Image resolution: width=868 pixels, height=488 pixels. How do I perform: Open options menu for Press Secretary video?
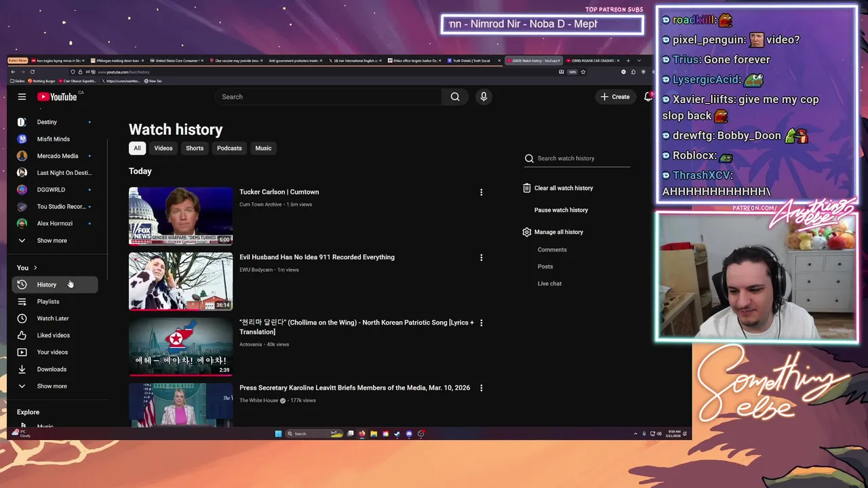(x=481, y=388)
